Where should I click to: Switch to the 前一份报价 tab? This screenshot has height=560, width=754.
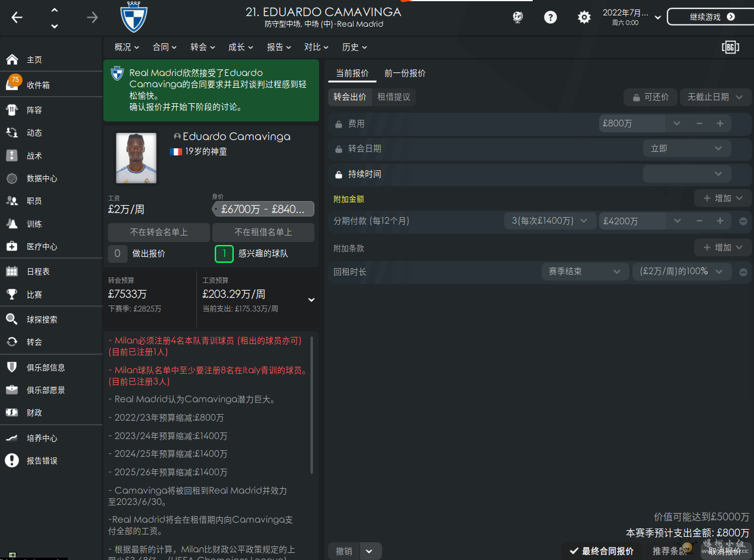[x=405, y=74]
